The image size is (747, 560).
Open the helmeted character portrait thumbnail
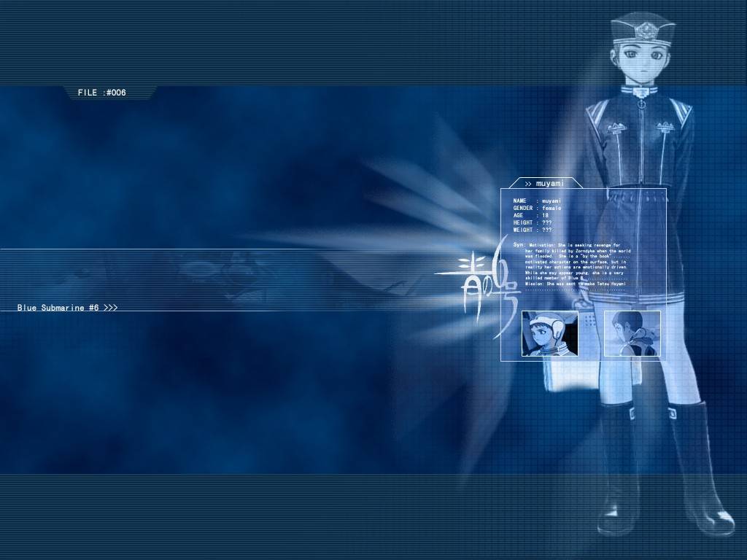pos(549,333)
